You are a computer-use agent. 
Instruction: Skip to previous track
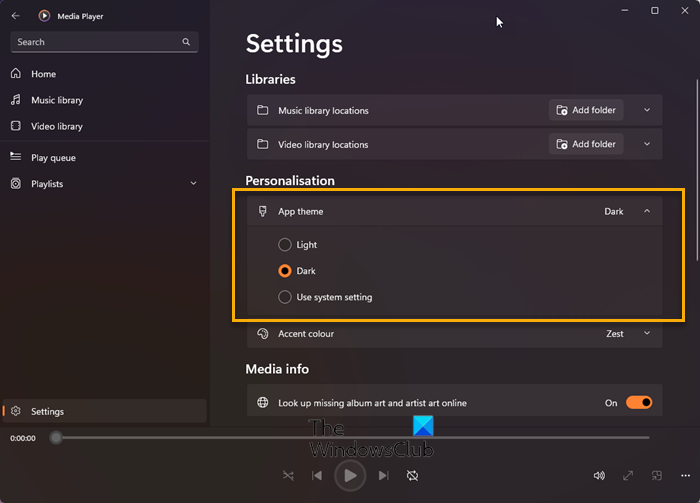click(x=317, y=476)
